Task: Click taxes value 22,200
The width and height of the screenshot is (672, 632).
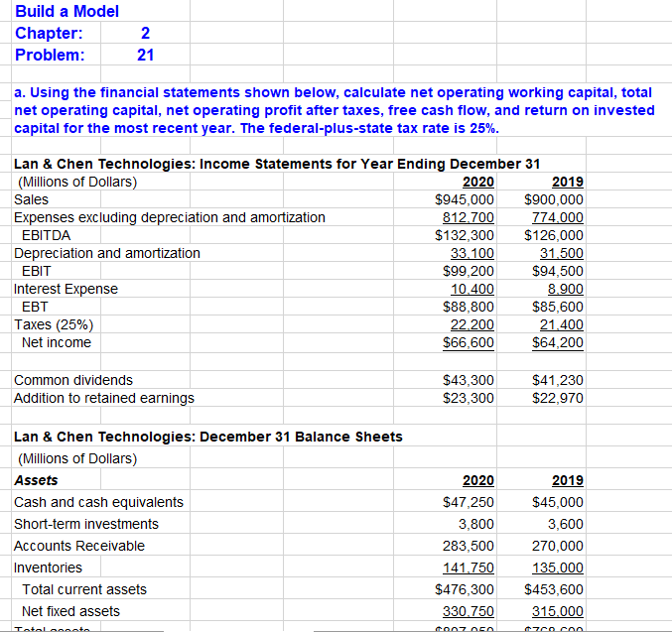Action: [471, 324]
